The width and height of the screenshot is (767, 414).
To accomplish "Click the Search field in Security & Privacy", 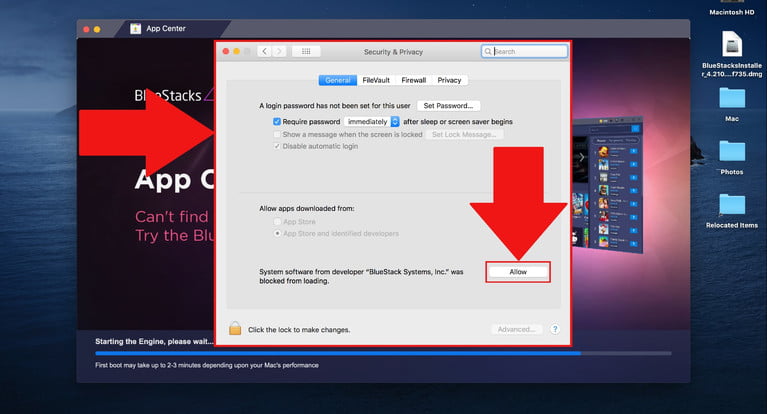I will pos(524,51).
